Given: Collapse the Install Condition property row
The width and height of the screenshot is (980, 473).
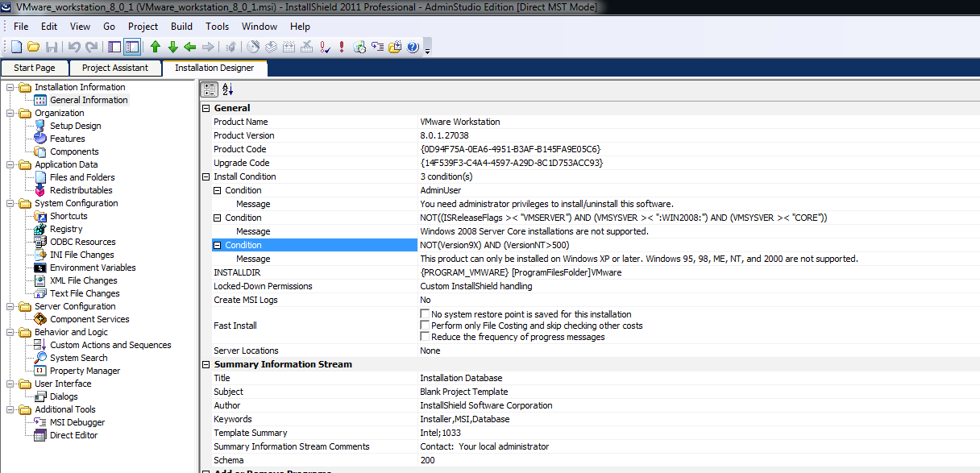Looking at the screenshot, I should pyautogui.click(x=206, y=176).
